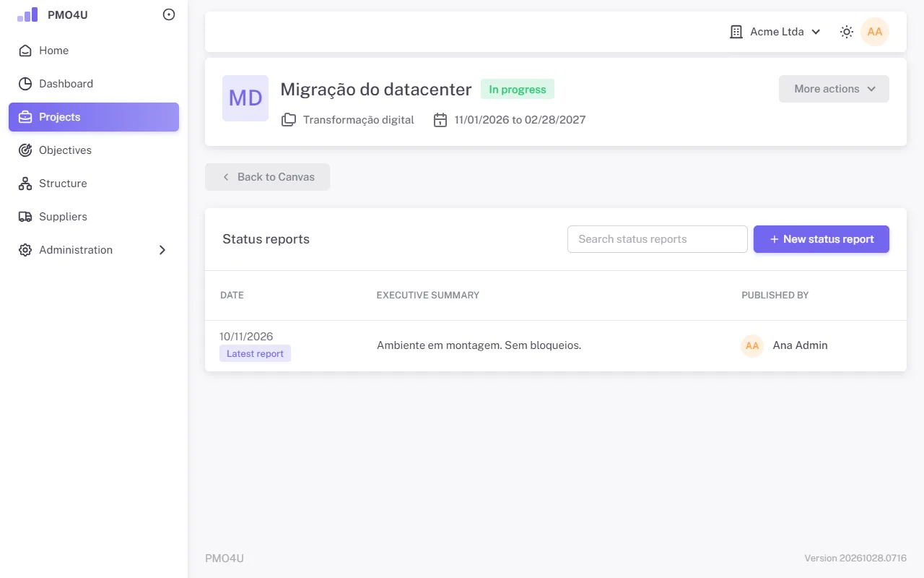
Task: Click the Suppliers truck icon
Action: pos(25,217)
